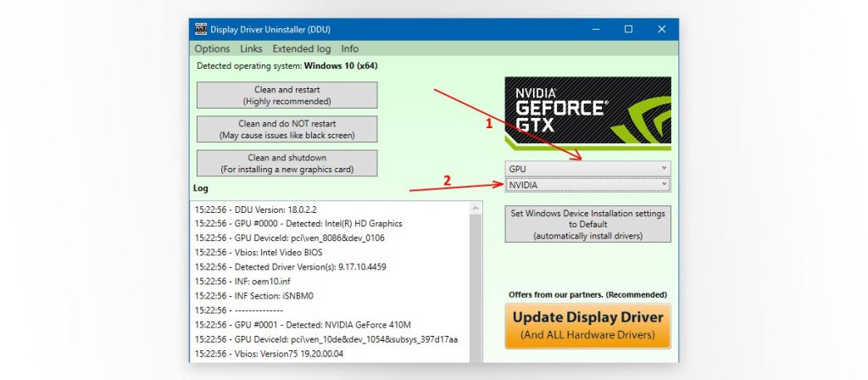Image resolution: width=868 pixels, height=380 pixels.
Task: Open the Extended log menu
Action: coord(302,48)
